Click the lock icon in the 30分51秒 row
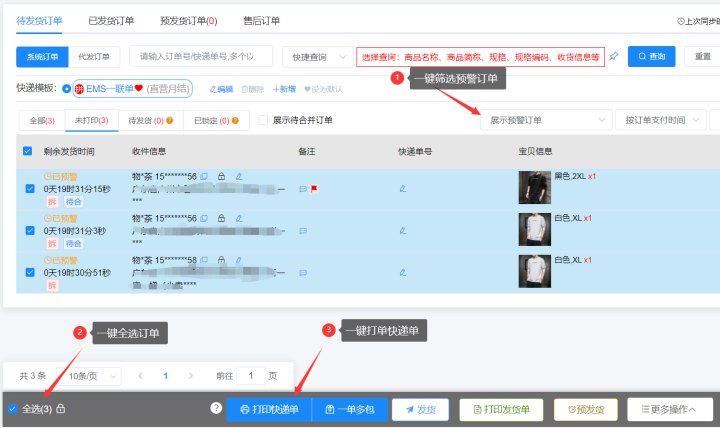Viewport: 720px width, 428px height. click(x=221, y=260)
